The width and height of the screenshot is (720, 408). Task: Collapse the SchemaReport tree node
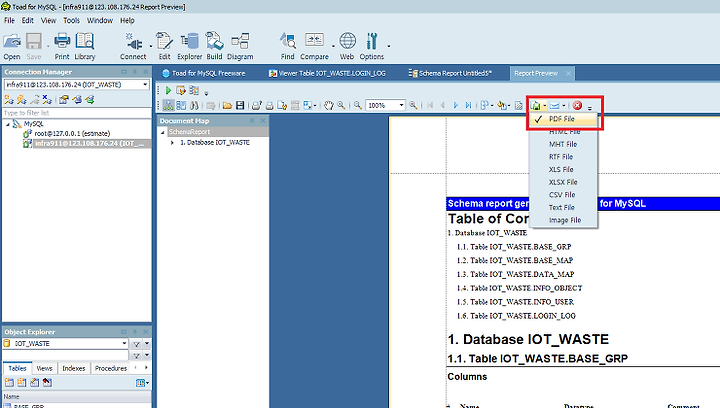coord(163,132)
